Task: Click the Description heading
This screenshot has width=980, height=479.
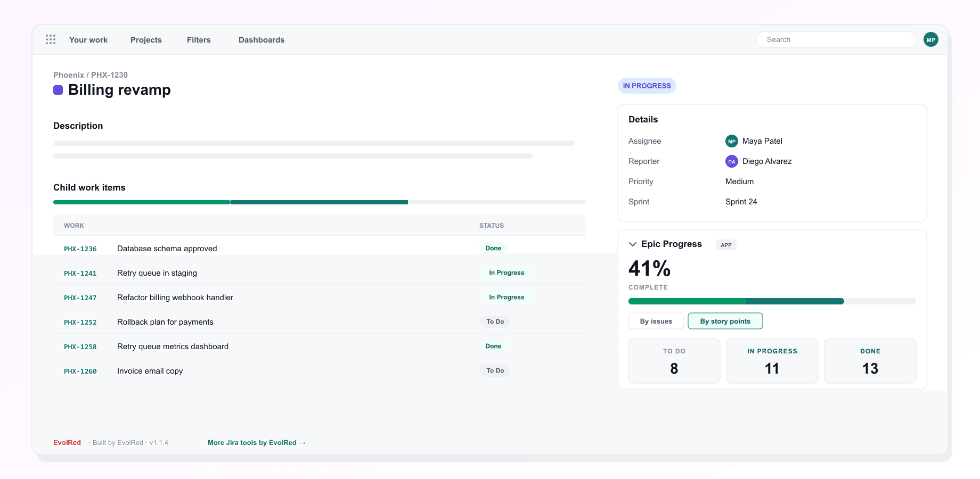Action: 78,126
